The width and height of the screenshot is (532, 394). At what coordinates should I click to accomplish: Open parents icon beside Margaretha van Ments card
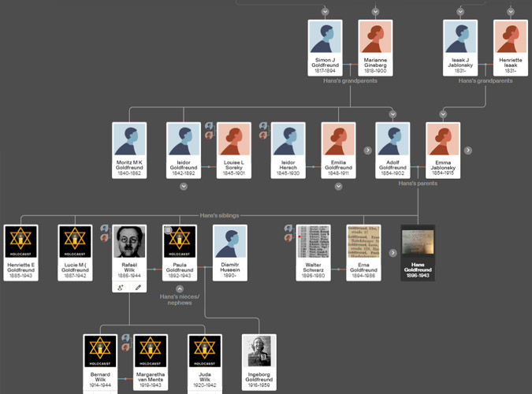(126, 343)
